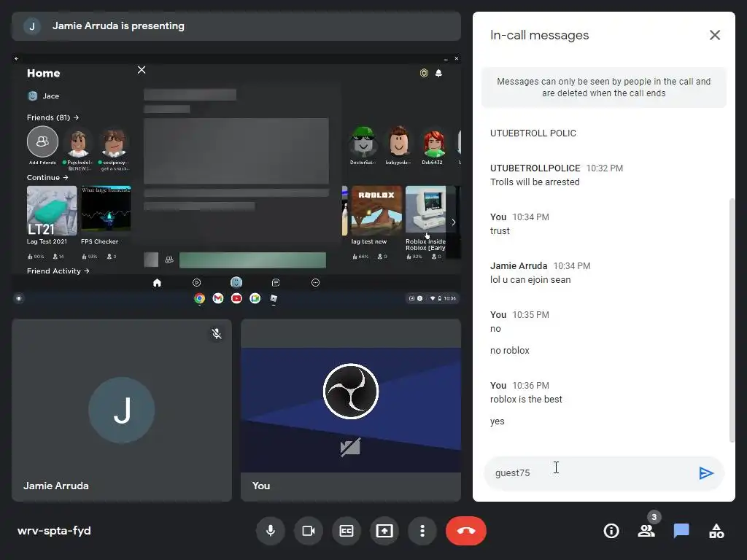Click message 'Trolls will be arrested'
Screen dimensions: 747x560
(x=535, y=182)
